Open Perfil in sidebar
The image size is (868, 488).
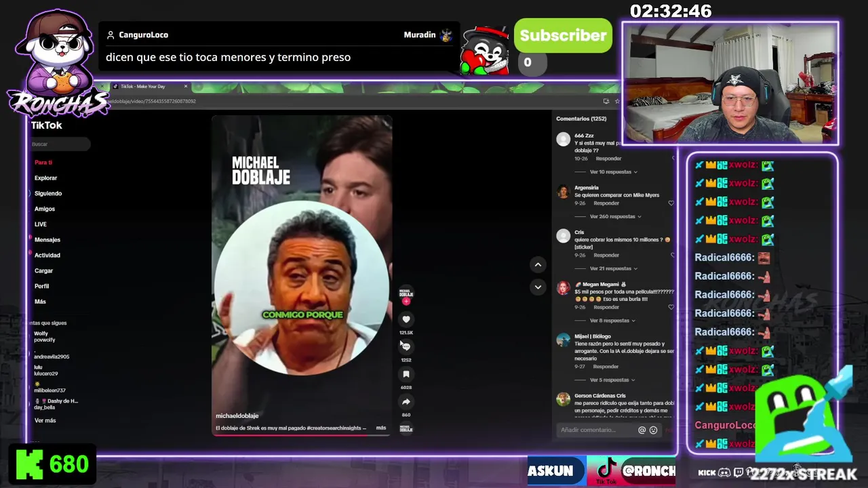pos(42,286)
